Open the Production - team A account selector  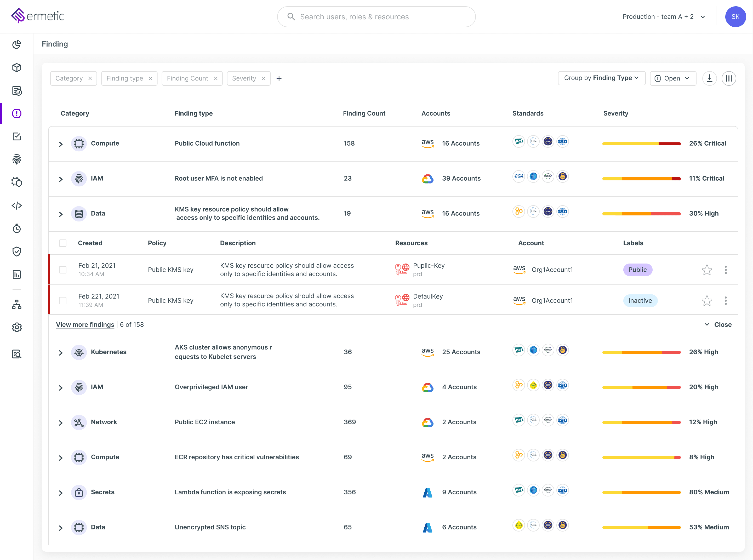[x=664, y=17]
